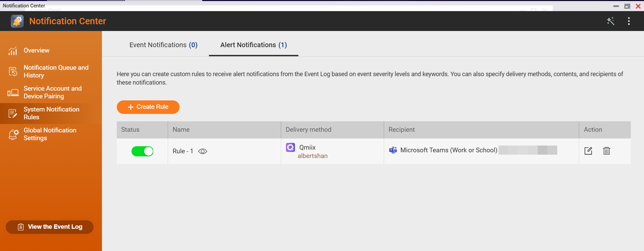Click the Qmiix delivery method icon
This screenshot has height=251, width=644.
pyautogui.click(x=290, y=147)
